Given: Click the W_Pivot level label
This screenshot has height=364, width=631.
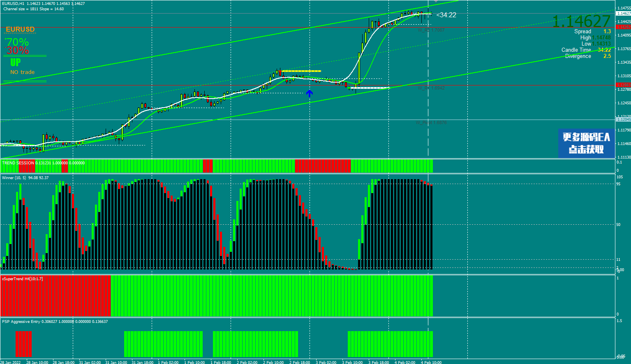Looking at the screenshot, I should [x=431, y=122].
